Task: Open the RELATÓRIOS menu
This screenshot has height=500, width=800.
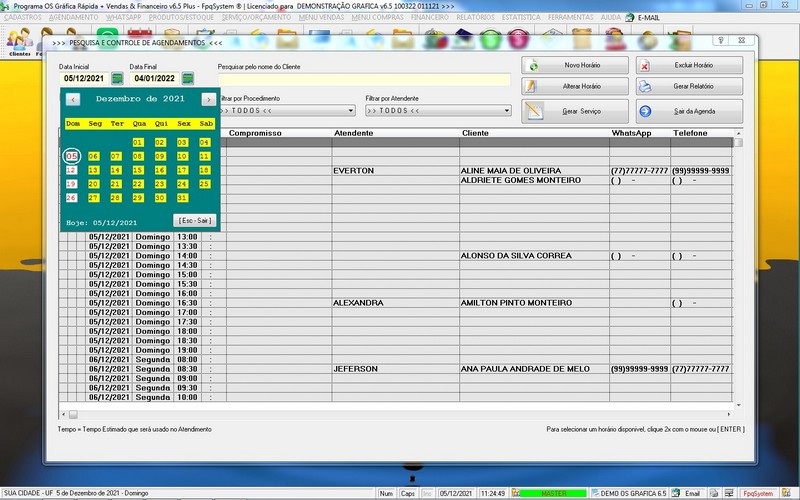Action: (x=475, y=17)
